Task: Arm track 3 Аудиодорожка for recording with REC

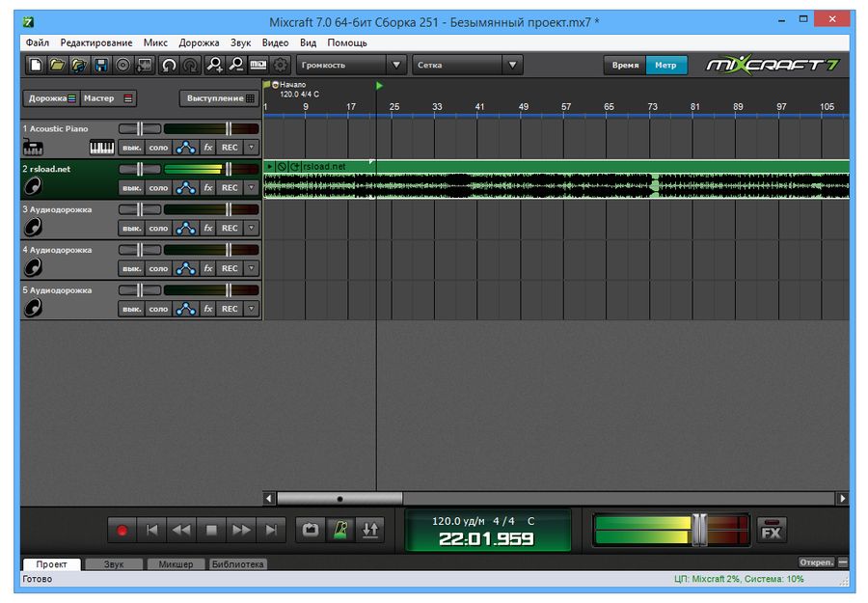Action: click(230, 228)
